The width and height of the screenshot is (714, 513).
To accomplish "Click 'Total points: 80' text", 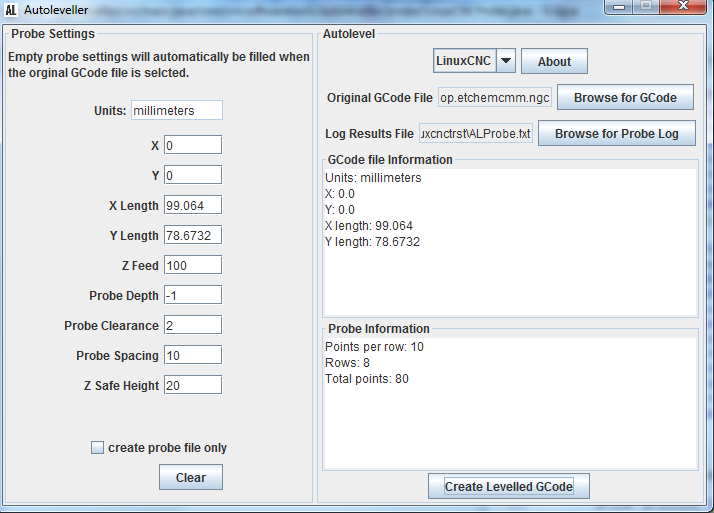I will [x=367, y=379].
